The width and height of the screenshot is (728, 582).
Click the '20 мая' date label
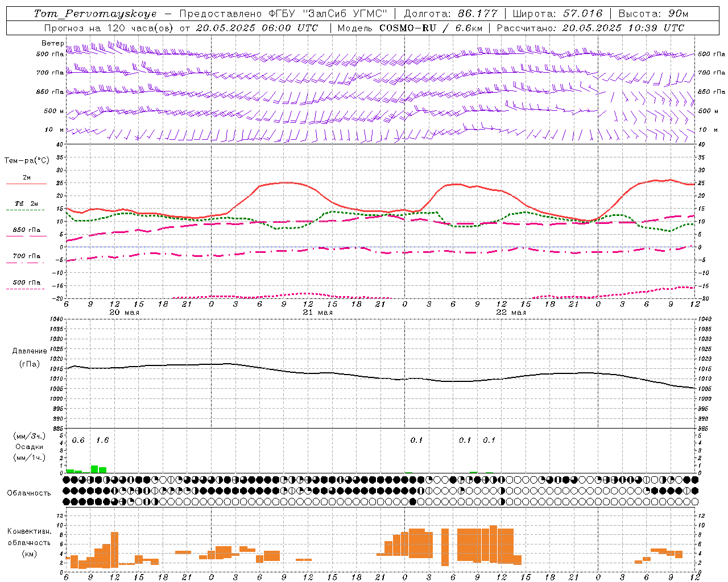pyautogui.click(x=124, y=313)
